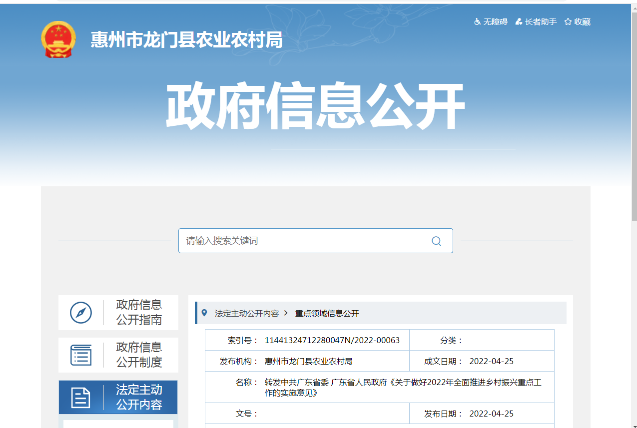This screenshot has height=428, width=637.
Task: Click publishing agency value 惠州市龙门县农业农村局
Action: click(308, 361)
